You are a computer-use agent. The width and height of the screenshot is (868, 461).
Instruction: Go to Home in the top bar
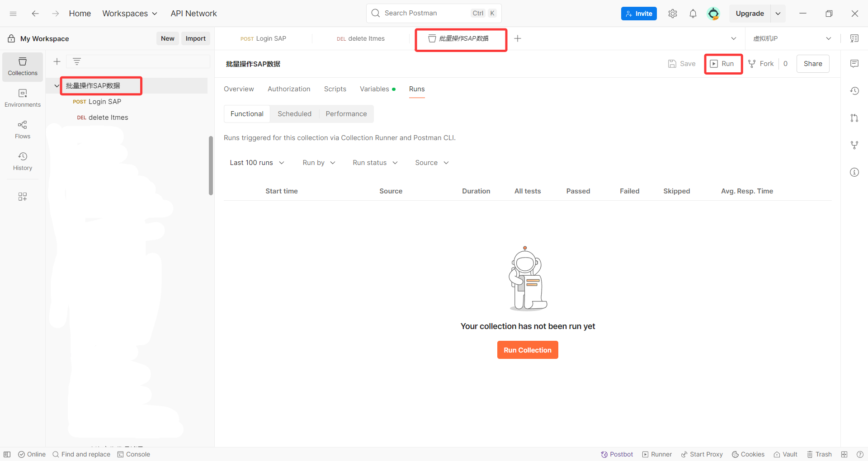tap(80, 14)
